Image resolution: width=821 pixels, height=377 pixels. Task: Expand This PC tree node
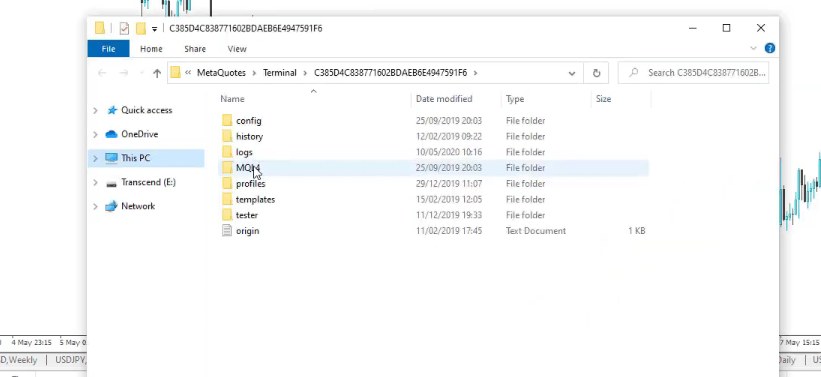[95, 158]
